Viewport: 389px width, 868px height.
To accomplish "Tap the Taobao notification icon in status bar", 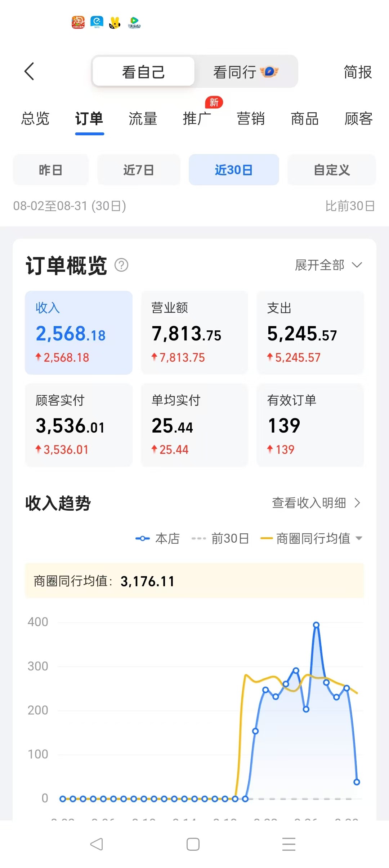I will (x=78, y=22).
